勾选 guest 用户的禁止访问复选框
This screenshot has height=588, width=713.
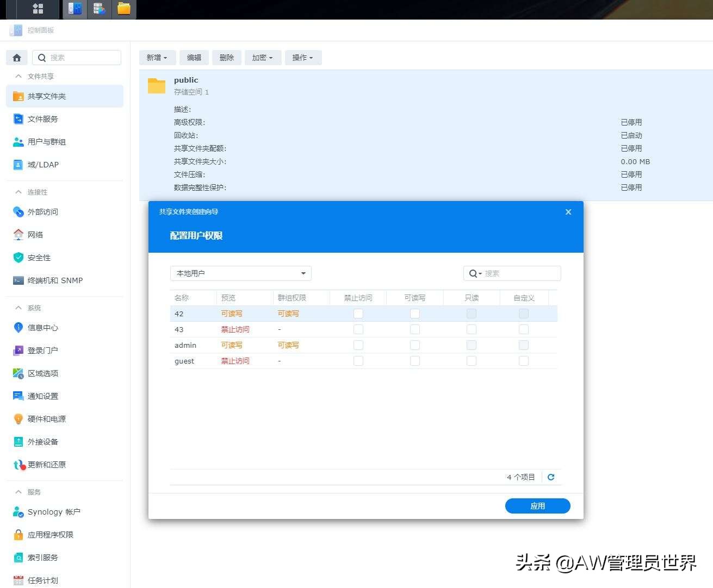click(358, 360)
